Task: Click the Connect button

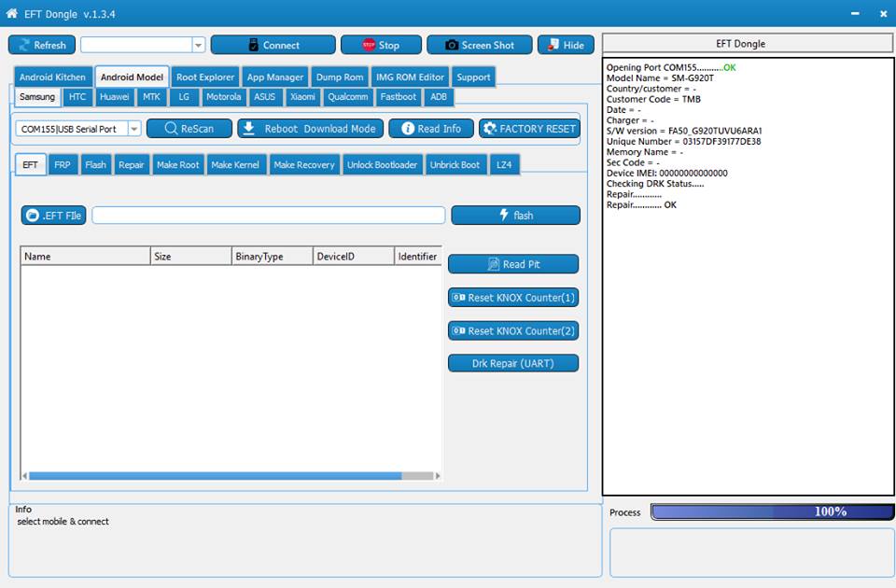Action: click(x=273, y=45)
